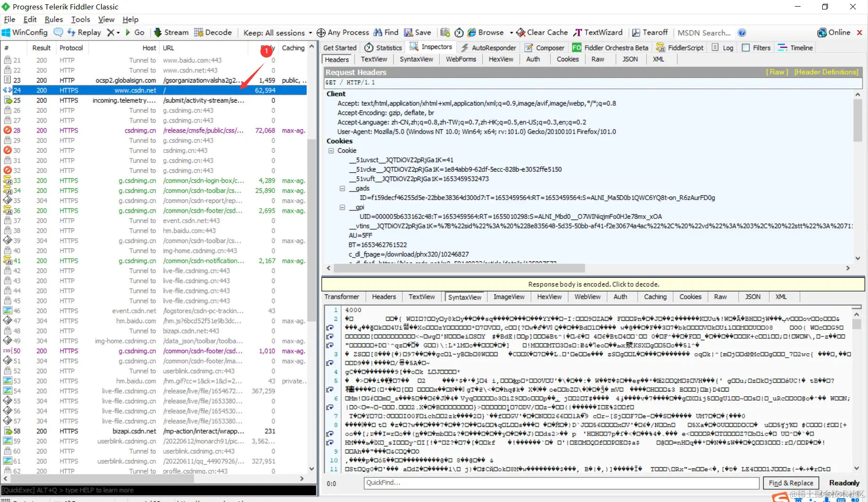Select request WebForms inspector tab
The height and width of the screenshot is (502, 868).
[x=461, y=59]
